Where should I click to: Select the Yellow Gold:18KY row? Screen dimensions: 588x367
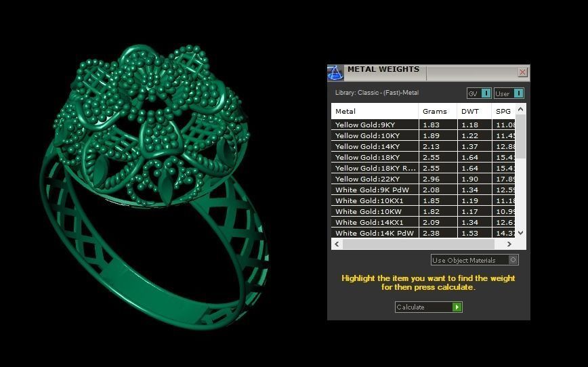click(423, 158)
